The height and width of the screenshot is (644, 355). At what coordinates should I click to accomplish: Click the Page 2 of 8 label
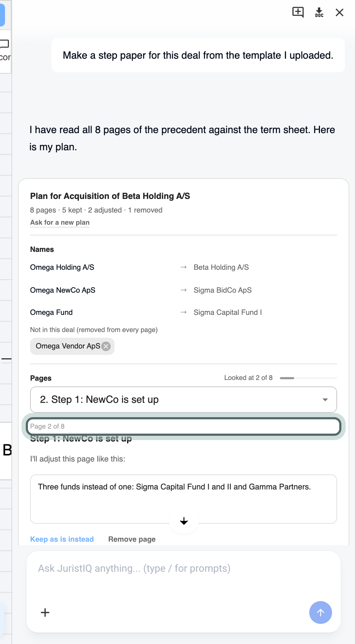click(47, 426)
